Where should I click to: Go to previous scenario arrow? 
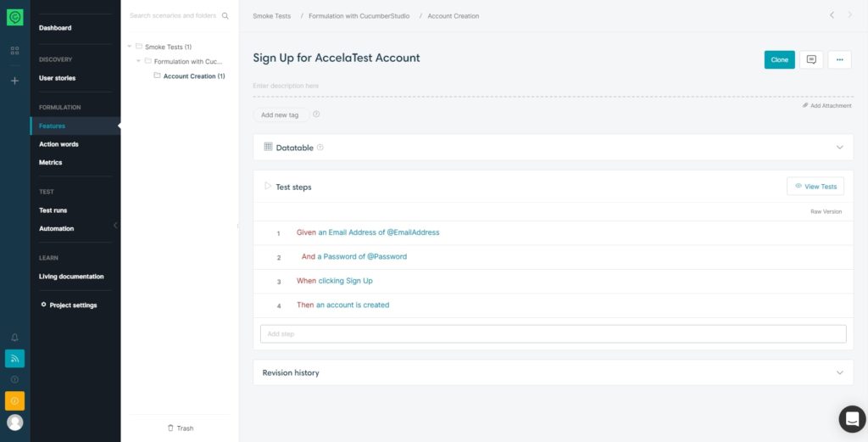click(832, 15)
